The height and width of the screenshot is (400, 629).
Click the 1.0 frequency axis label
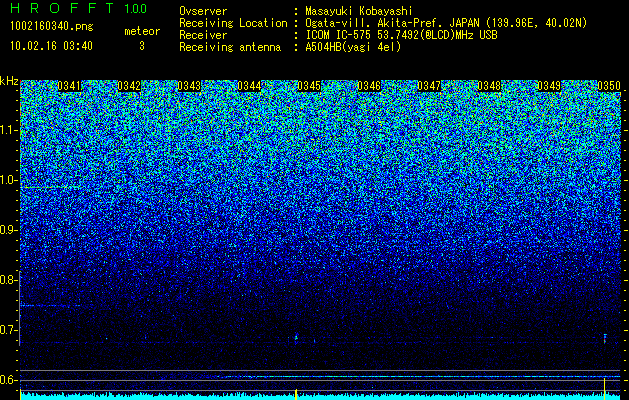9,180
